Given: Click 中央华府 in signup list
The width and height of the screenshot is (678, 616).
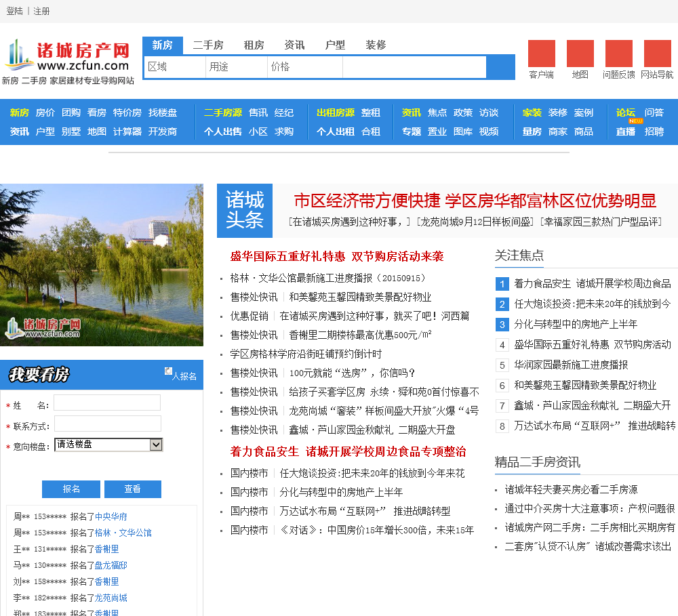Looking at the screenshot, I should click(111, 517).
